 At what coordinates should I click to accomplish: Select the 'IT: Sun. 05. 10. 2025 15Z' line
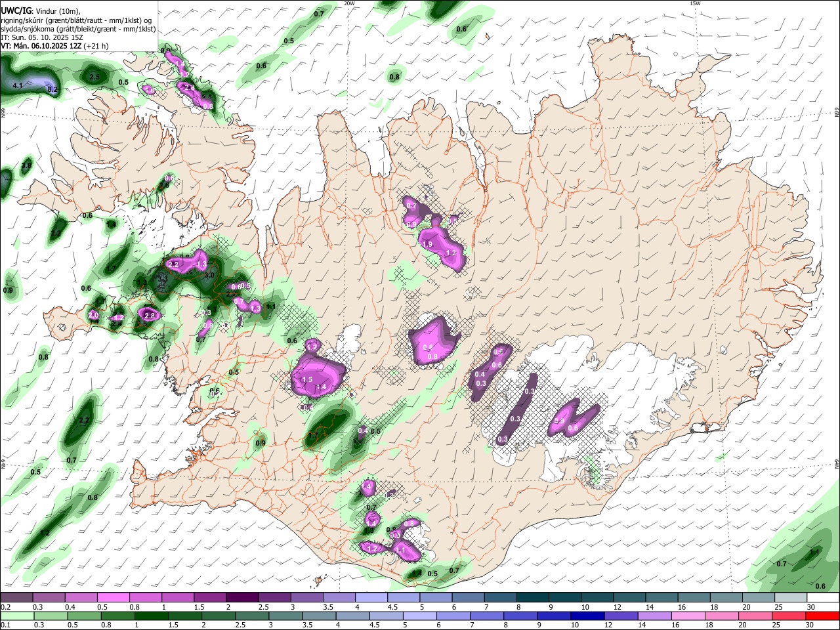pos(42,37)
